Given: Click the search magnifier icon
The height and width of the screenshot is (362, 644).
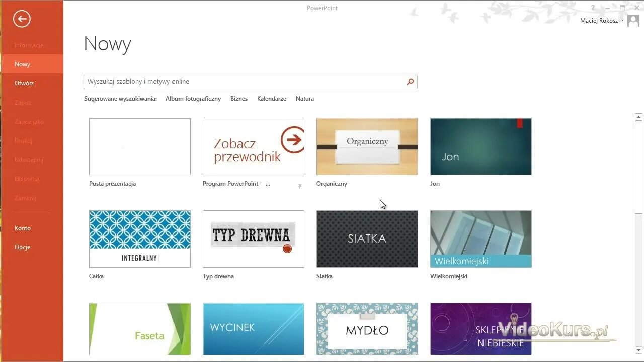Looking at the screenshot, I should tap(410, 82).
